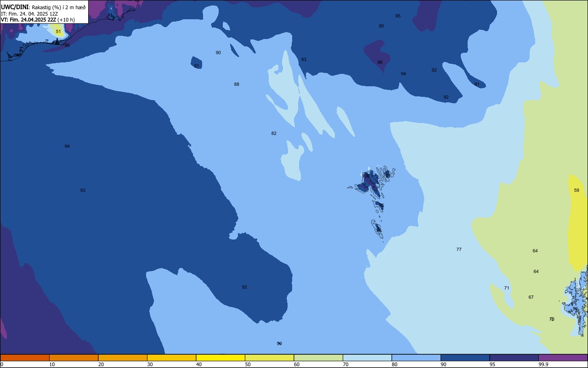Click the indigo 95–99.9 legend swatch

[x=514, y=357]
